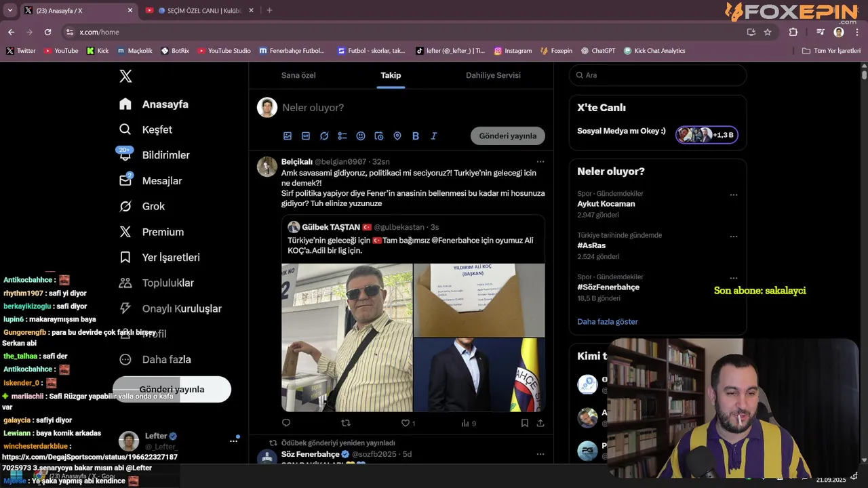Open options for #SözFenerbahçe trend
Image resolution: width=868 pixels, height=488 pixels.
(733, 278)
